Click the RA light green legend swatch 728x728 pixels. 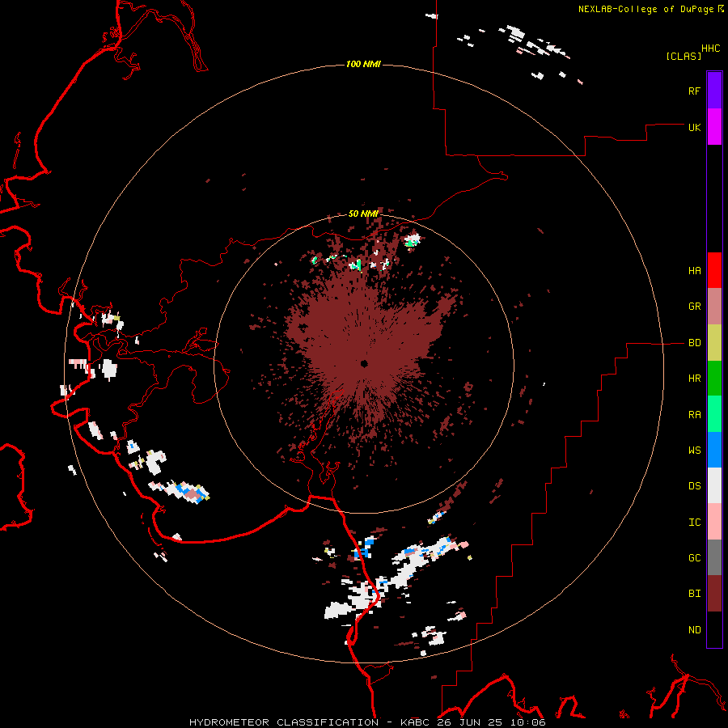click(714, 414)
